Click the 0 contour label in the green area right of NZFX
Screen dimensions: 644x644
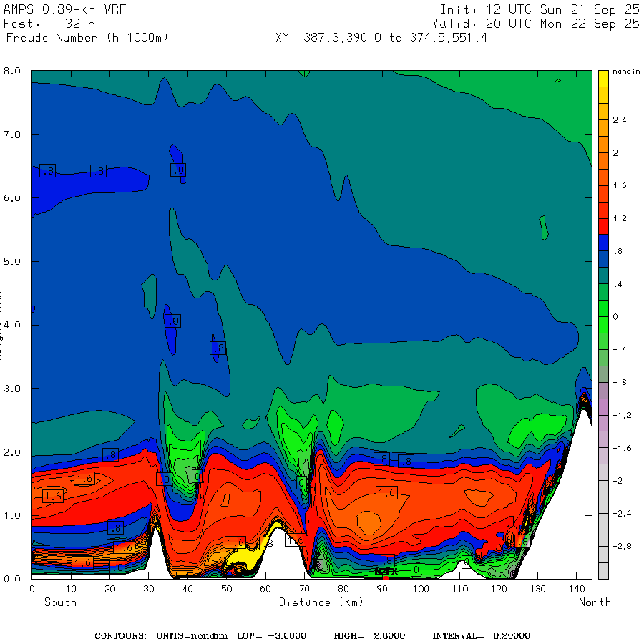pos(416,570)
